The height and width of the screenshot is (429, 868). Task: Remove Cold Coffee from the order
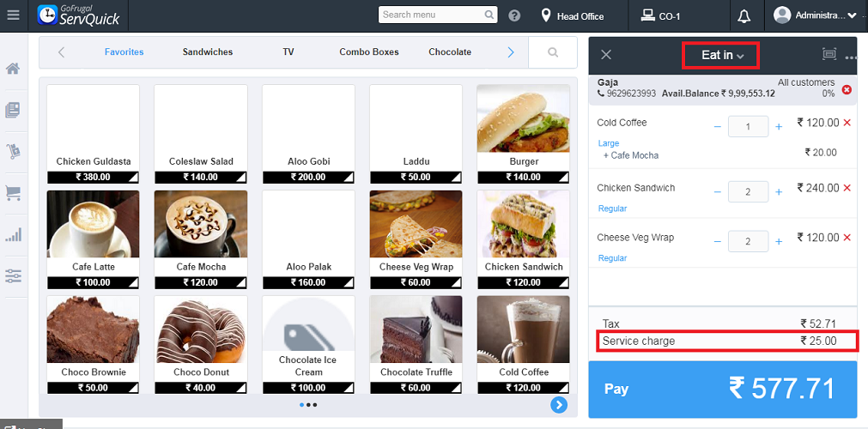[847, 123]
